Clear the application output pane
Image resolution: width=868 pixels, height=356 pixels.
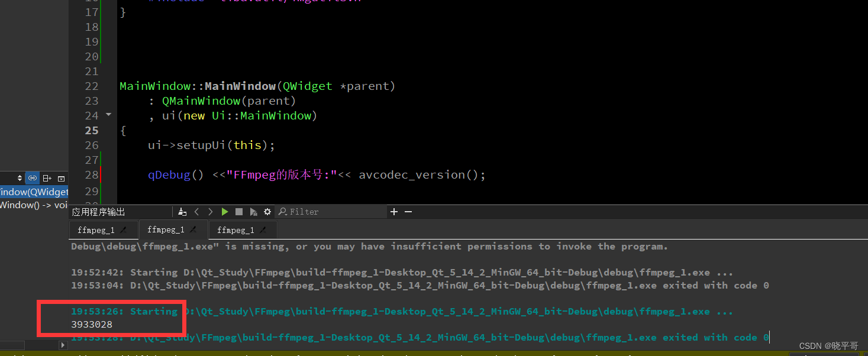click(182, 212)
